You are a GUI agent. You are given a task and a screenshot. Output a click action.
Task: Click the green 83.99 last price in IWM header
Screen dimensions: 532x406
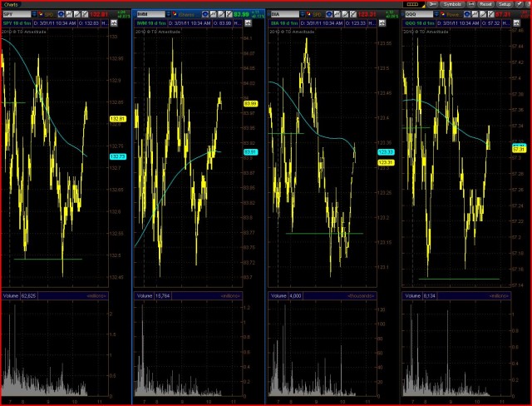(241, 15)
